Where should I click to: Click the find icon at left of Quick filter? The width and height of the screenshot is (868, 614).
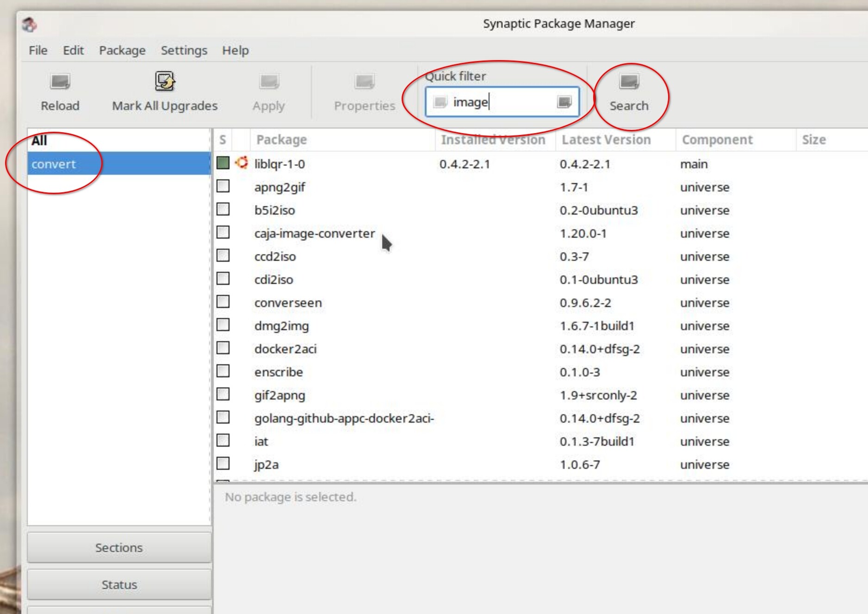[x=440, y=102]
